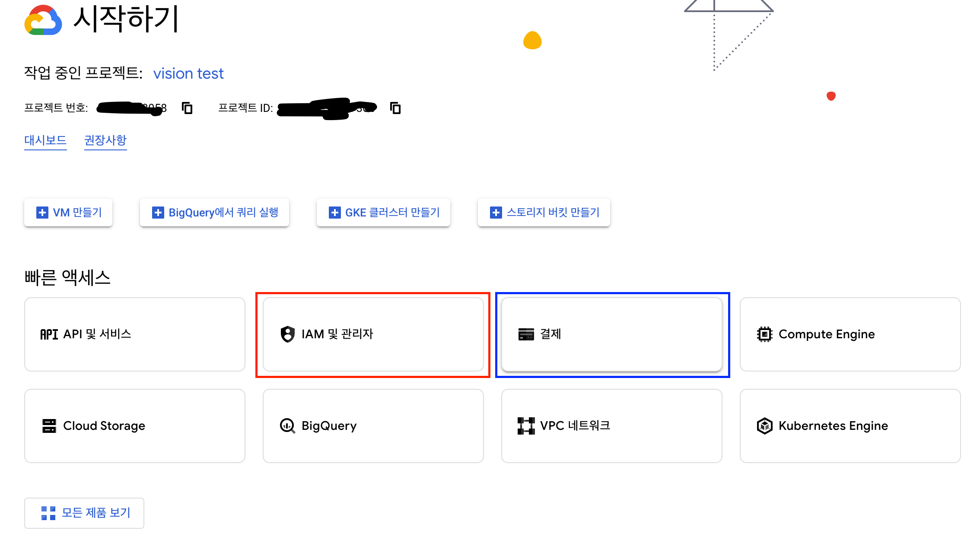Open the 모든 제품 보기 button
The image size is (980, 540).
click(x=84, y=513)
